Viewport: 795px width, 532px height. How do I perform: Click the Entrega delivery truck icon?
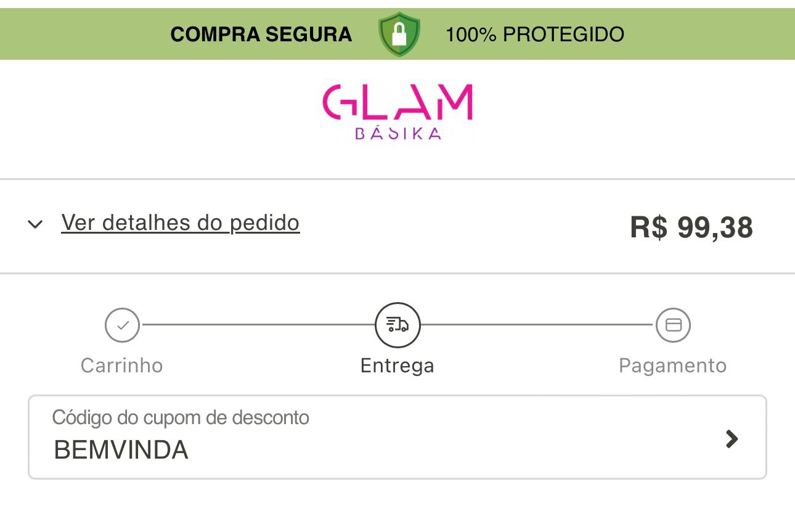(x=397, y=325)
